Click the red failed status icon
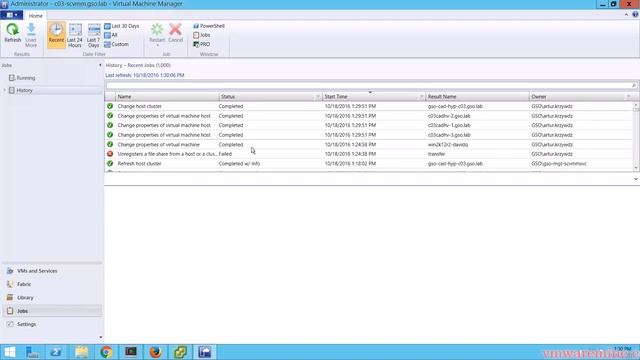This screenshot has height=360, width=640. pyautogui.click(x=110, y=154)
